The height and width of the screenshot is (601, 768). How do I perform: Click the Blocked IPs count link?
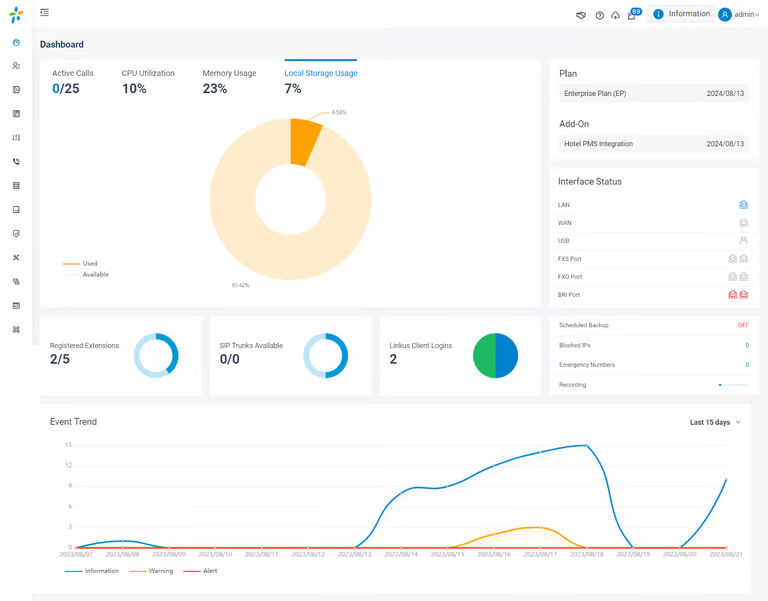tap(746, 345)
